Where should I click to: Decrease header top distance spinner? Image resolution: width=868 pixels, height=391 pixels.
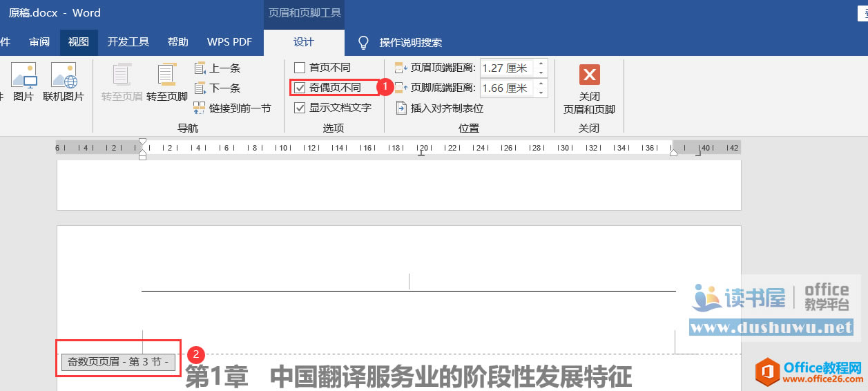pos(541,73)
